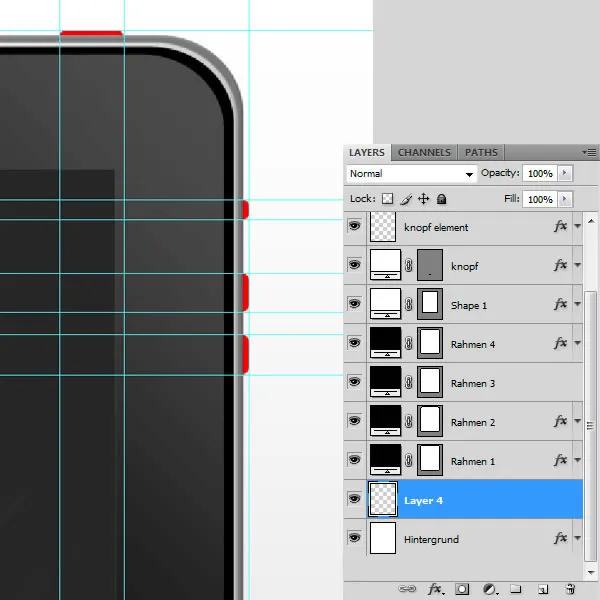
Task: Click mask link icon on Rahmen 4 layer
Action: click(409, 343)
